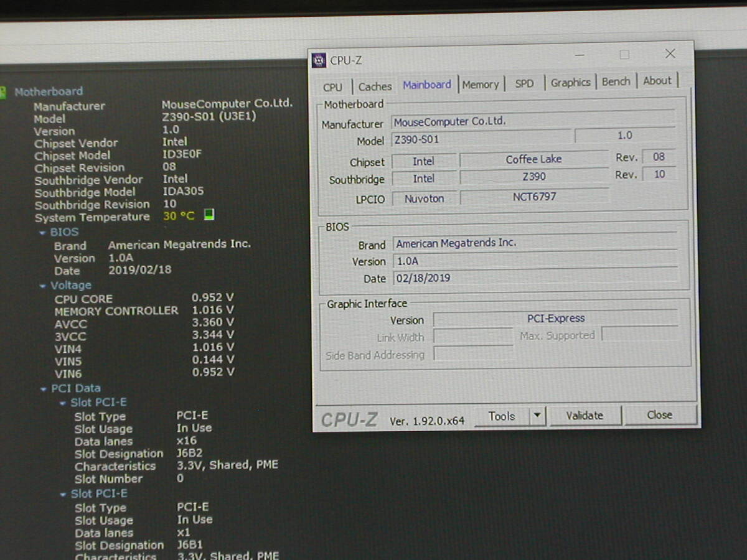This screenshot has height=560, width=747.
Task: Switch to the CPU tab
Action: click(x=332, y=86)
